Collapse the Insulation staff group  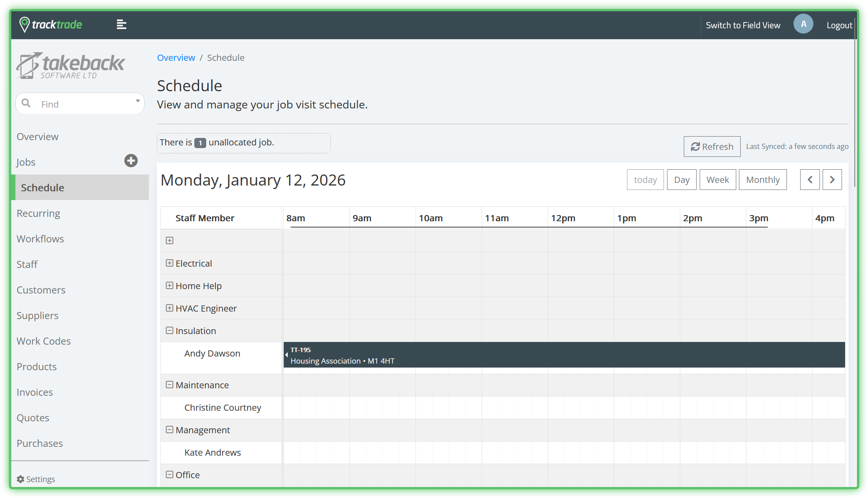[x=170, y=331]
